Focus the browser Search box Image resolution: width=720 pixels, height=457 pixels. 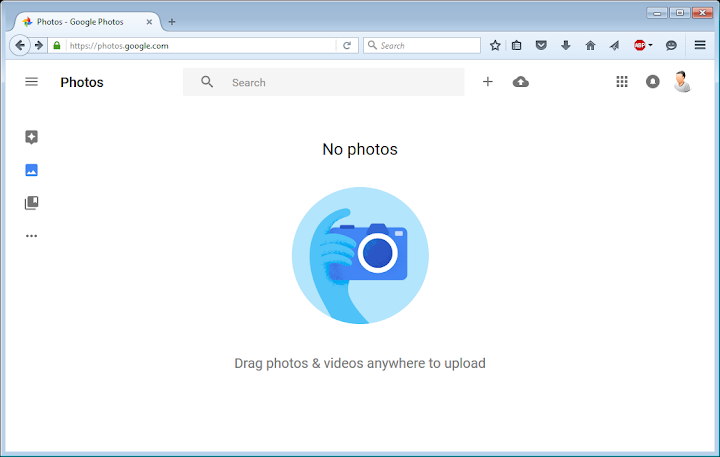click(x=422, y=45)
